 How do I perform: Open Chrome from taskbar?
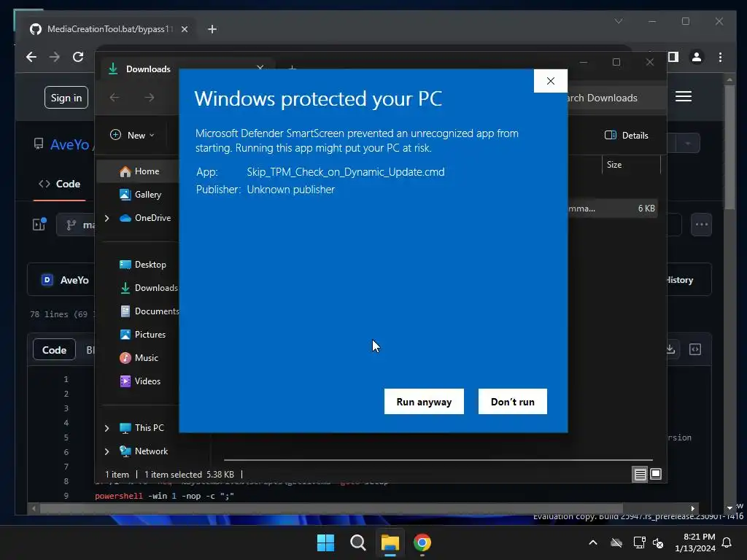(x=422, y=542)
